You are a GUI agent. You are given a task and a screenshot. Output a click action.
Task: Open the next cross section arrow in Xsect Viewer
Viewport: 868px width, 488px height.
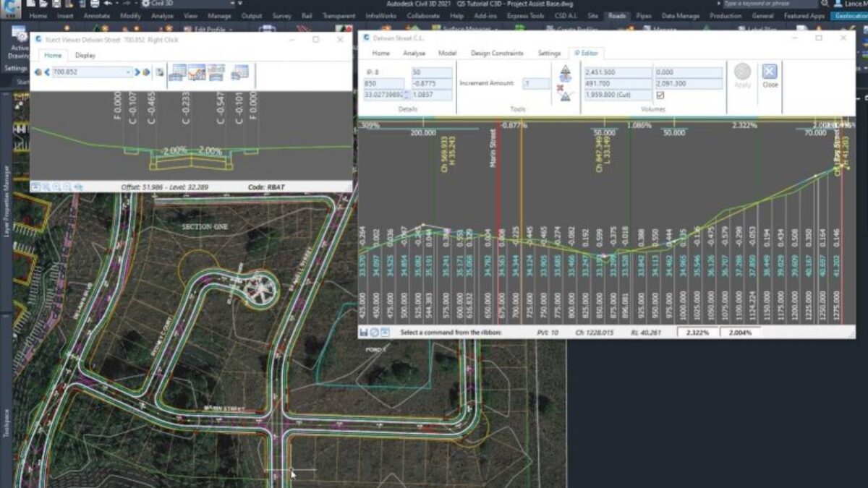137,72
